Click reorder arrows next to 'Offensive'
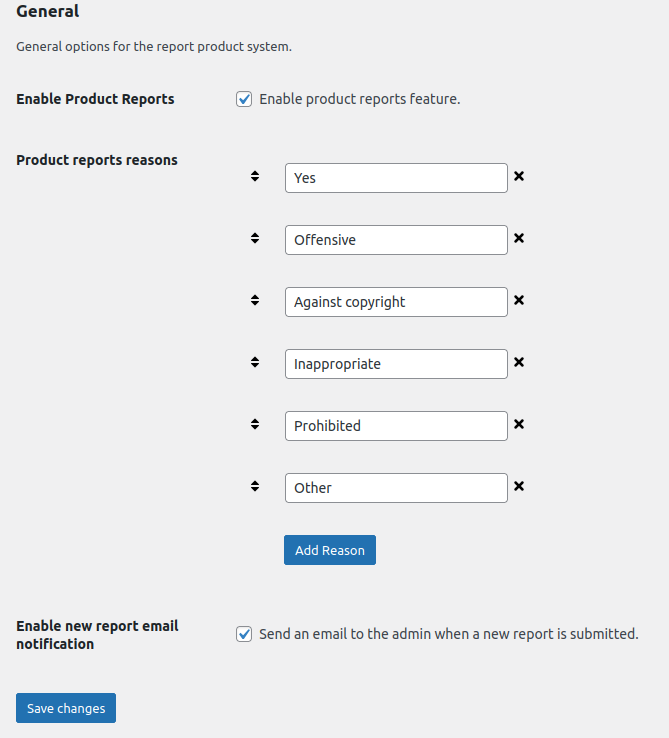Image resolution: width=669 pixels, height=738 pixels. [x=255, y=238]
